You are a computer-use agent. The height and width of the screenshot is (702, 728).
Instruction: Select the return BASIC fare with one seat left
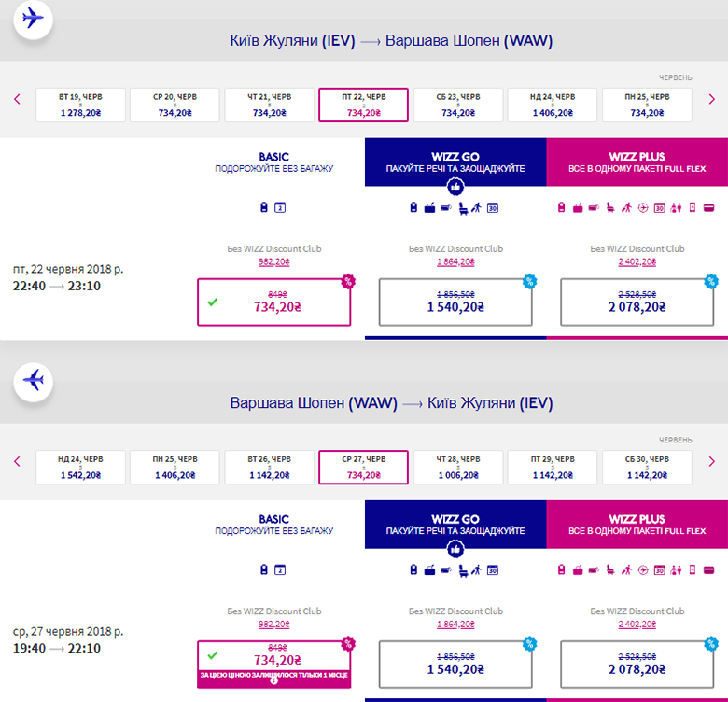273,658
